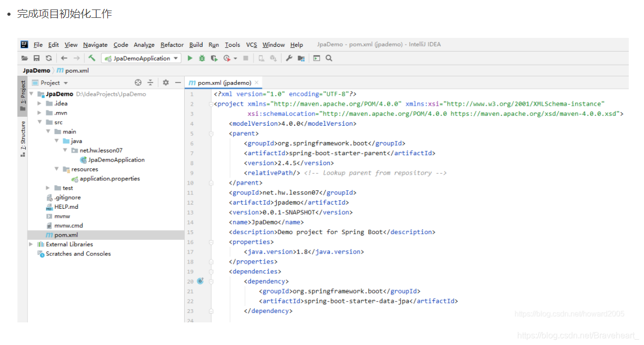Click the Run with Coverage icon

click(x=214, y=58)
